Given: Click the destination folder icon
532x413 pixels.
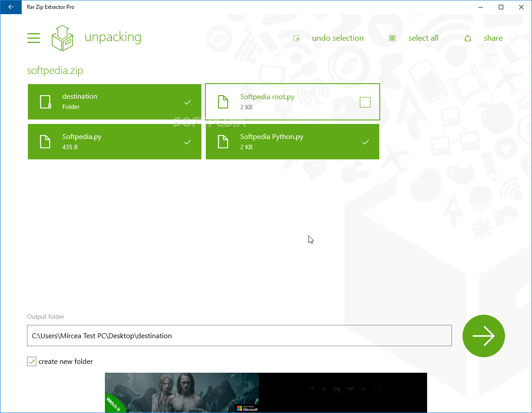Looking at the screenshot, I should (x=45, y=102).
